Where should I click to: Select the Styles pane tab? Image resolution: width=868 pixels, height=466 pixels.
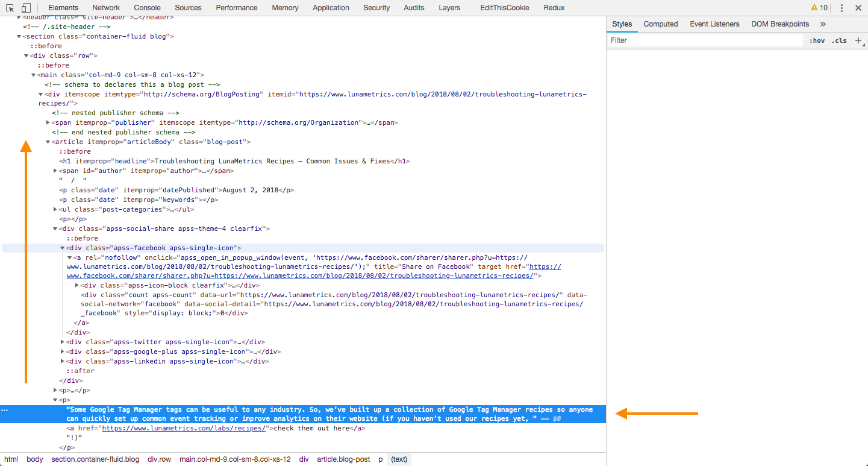click(622, 24)
